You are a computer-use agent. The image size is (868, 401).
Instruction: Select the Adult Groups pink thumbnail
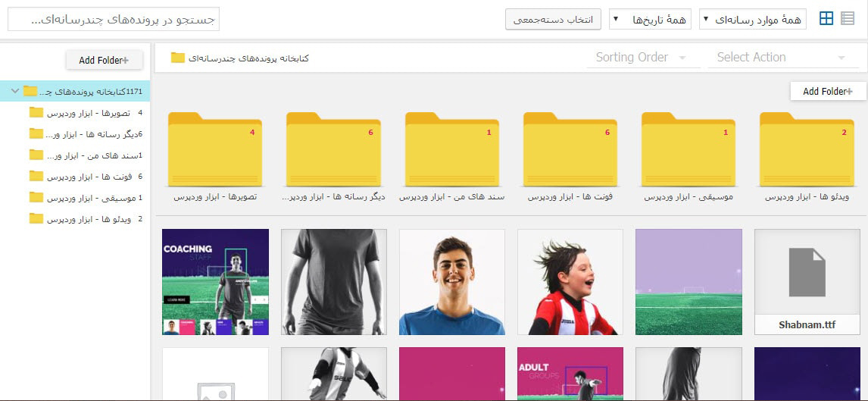click(570, 374)
